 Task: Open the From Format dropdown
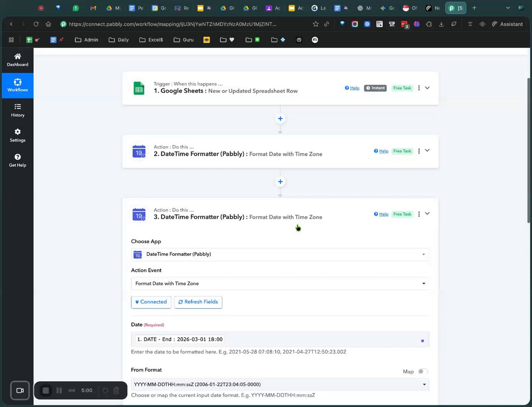280,385
